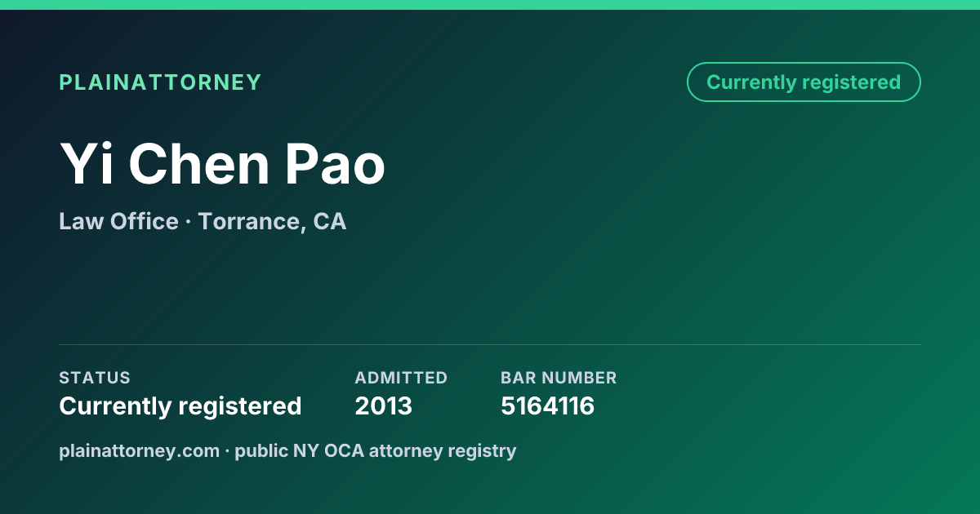Select the Currently registered status value
Viewport: 980px width, 514px height.
point(180,405)
